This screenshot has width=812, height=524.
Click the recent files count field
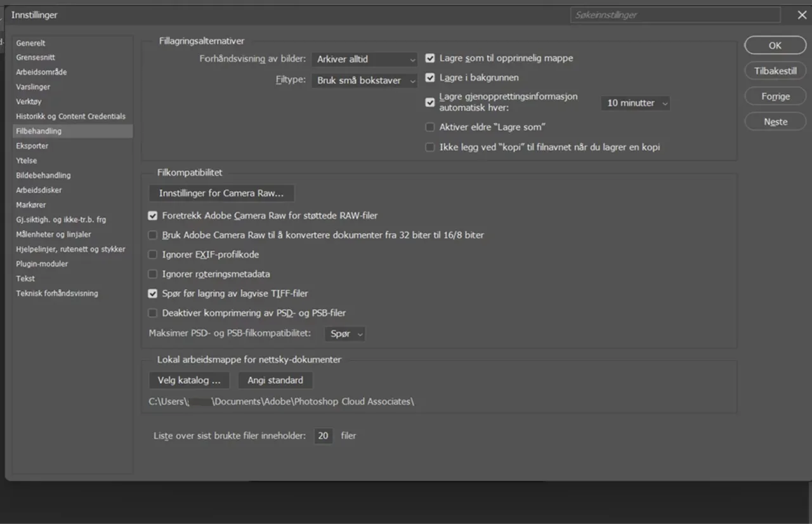323,436
